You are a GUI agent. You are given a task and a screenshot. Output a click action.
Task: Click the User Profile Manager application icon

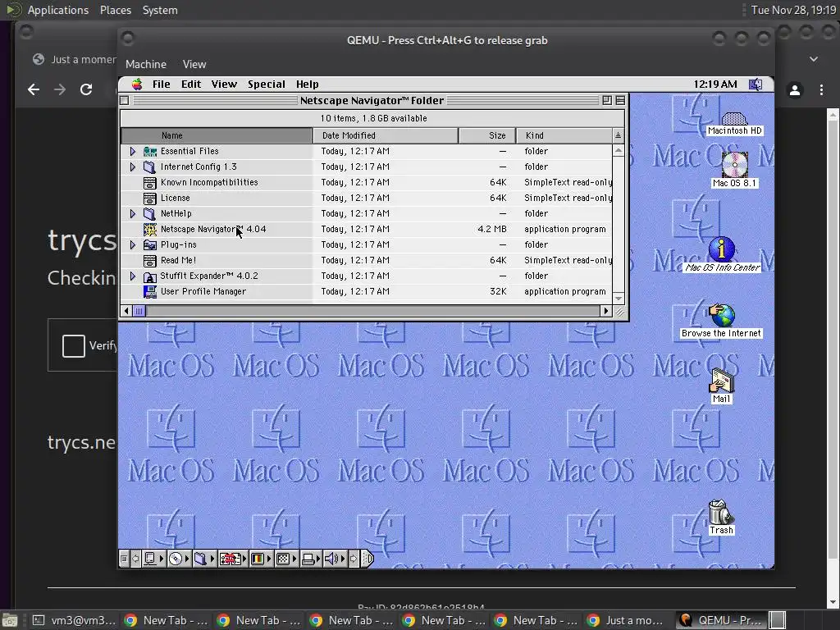[x=150, y=291]
